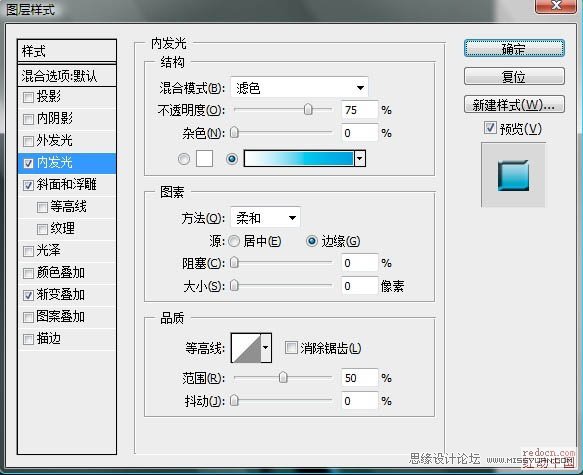Open the white glow color swatch
Image resolution: width=583 pixels, height=475 pixels.
click(204, 159)
